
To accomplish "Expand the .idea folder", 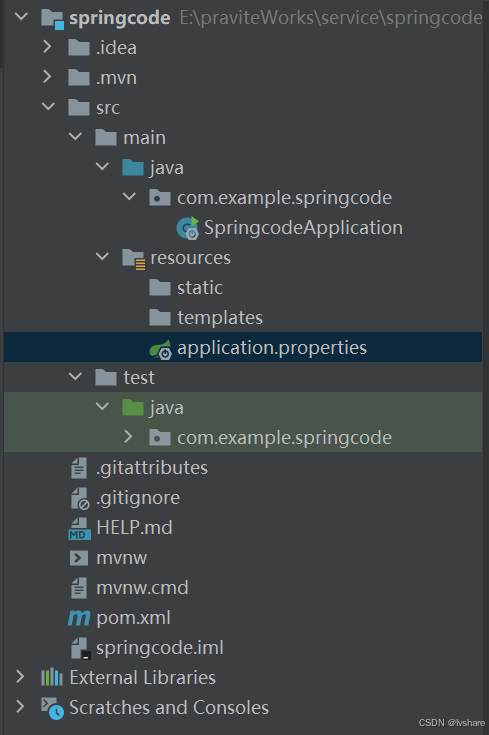I will click(x=47, y=47).
